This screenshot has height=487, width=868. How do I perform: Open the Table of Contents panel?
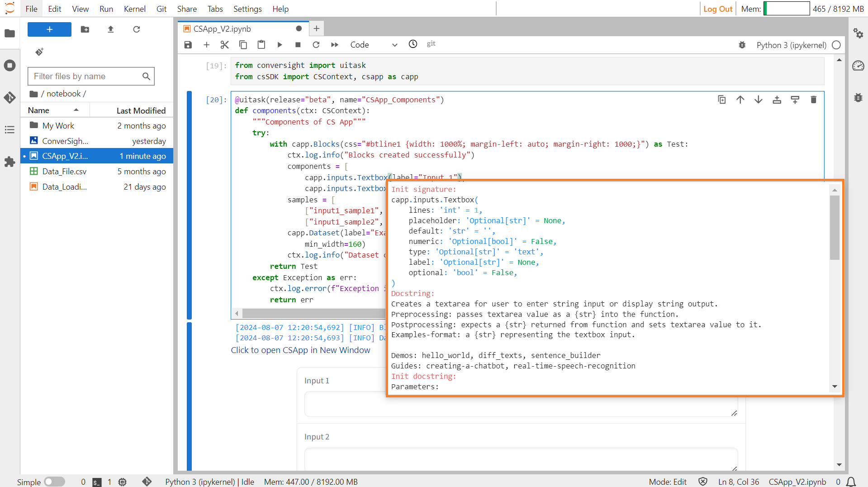coord(9,130)
